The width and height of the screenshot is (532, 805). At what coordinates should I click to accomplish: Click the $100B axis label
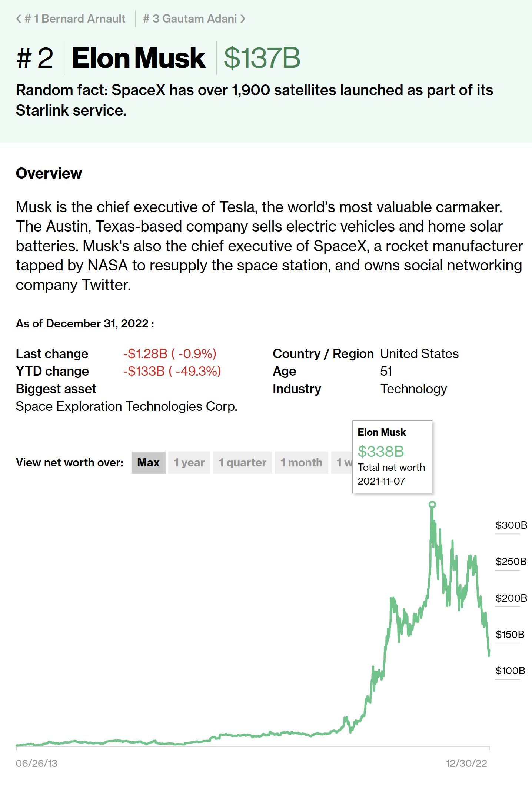pos(511,671)
